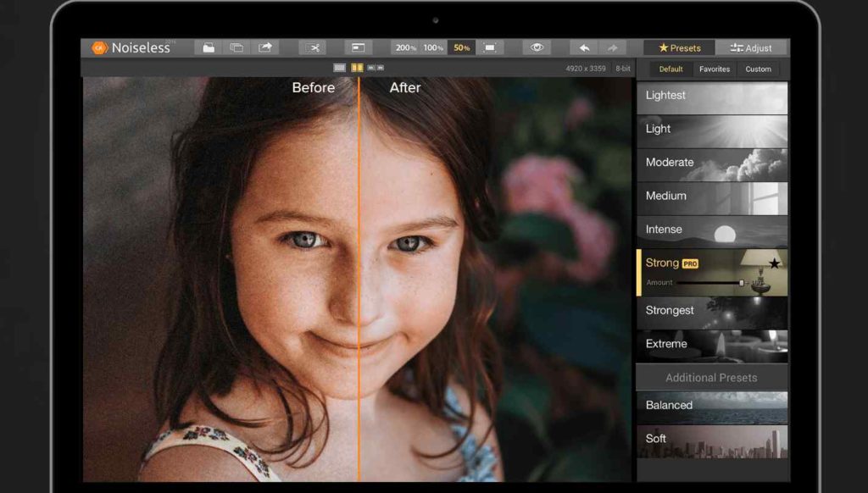Click the open image folder icon

tap(209, 47)
